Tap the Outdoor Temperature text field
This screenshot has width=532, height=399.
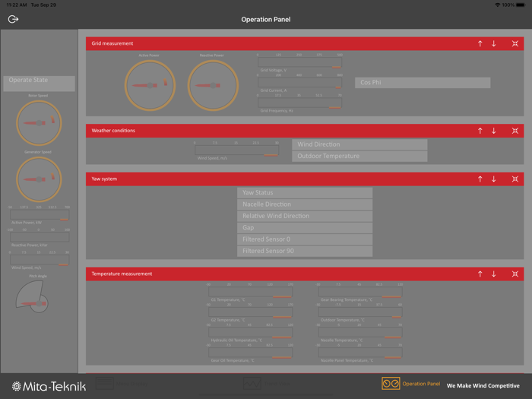coord(359,156)
